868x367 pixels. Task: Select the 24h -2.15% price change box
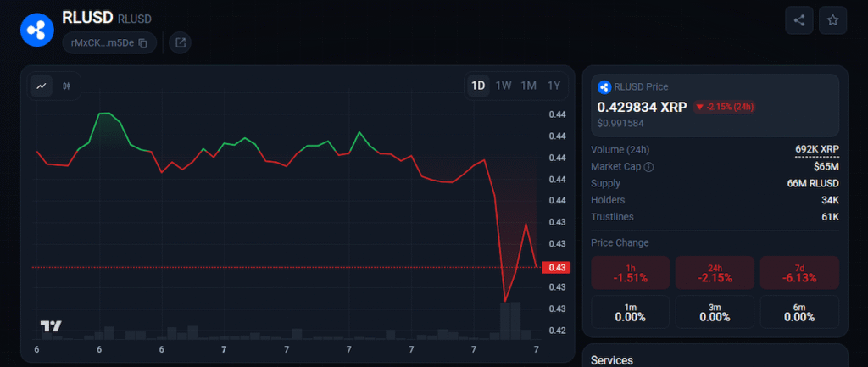[715, 272]
